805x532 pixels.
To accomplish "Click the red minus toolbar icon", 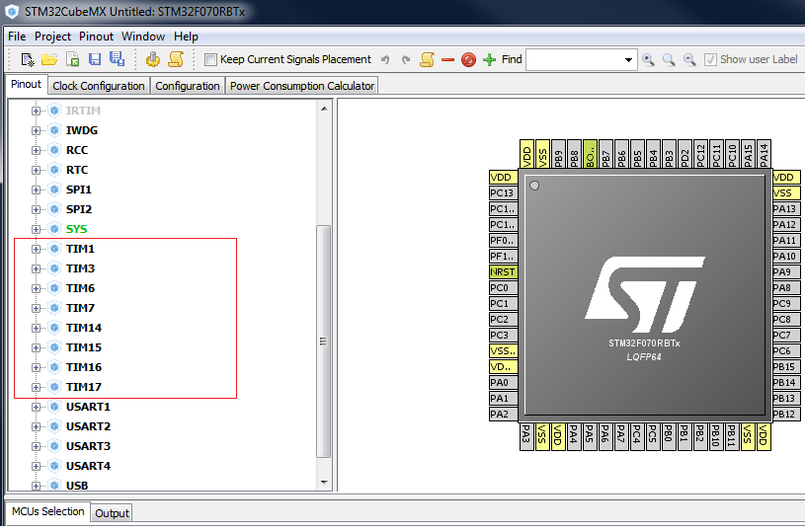I will pyautogui.click(x=447, y=60).
